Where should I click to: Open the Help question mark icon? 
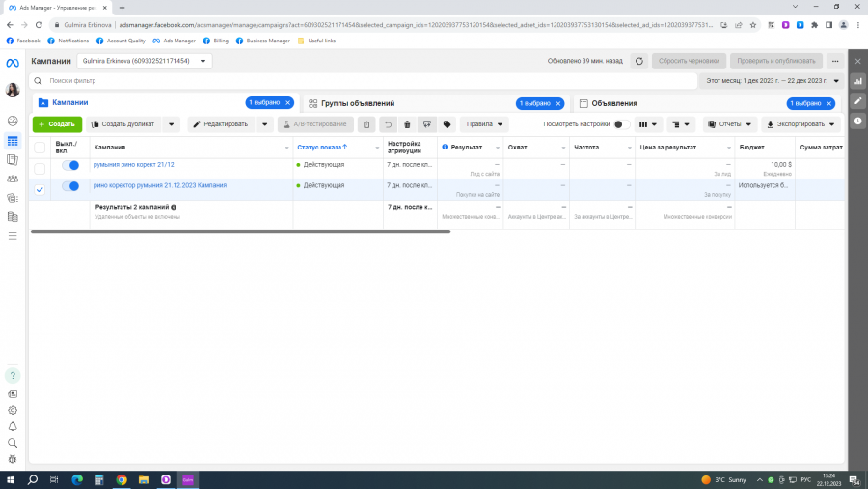tap(13, 376)
